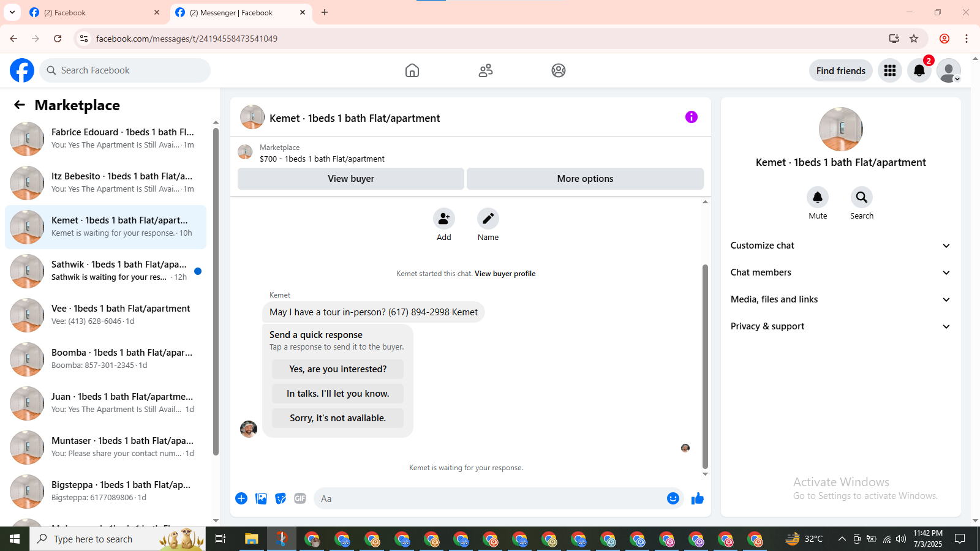Open account profile avatar menu
The height and width of the screenshot is (551, 980).
(949, 70)
